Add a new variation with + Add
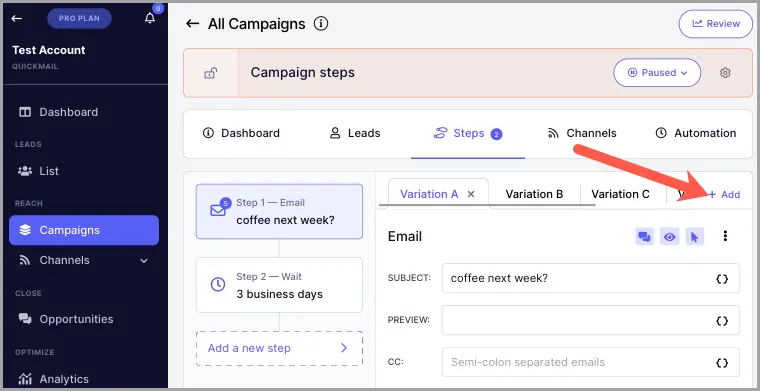Screen dimensions: 760x391 [724, 195]
